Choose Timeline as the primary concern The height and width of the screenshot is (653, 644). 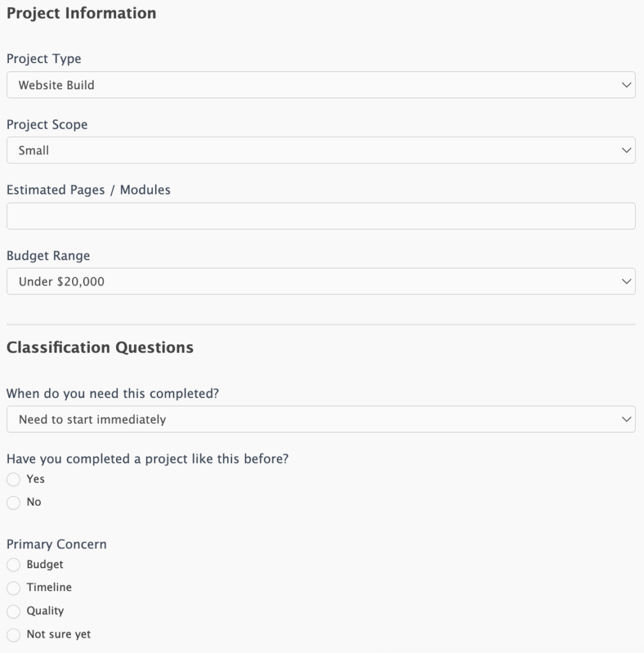coord(13,587)
